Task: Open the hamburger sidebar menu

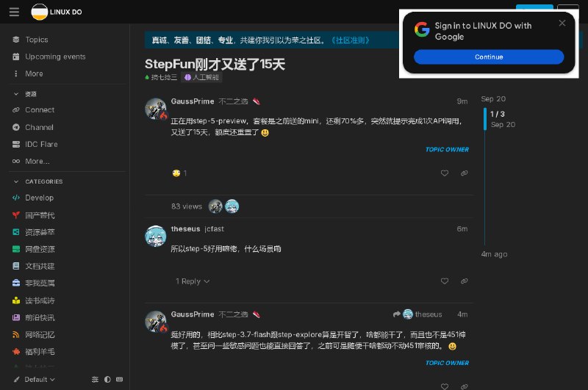Action: (14, 12)
